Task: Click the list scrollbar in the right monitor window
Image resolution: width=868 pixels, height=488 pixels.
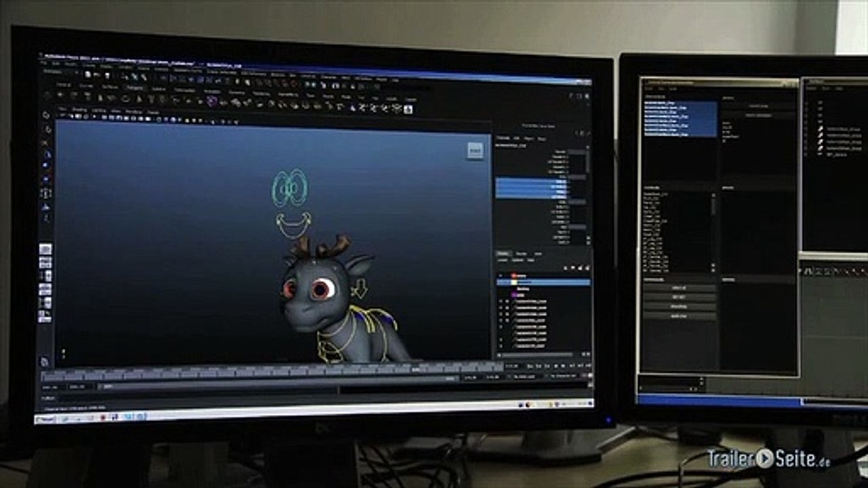Action: coord(713,232)
